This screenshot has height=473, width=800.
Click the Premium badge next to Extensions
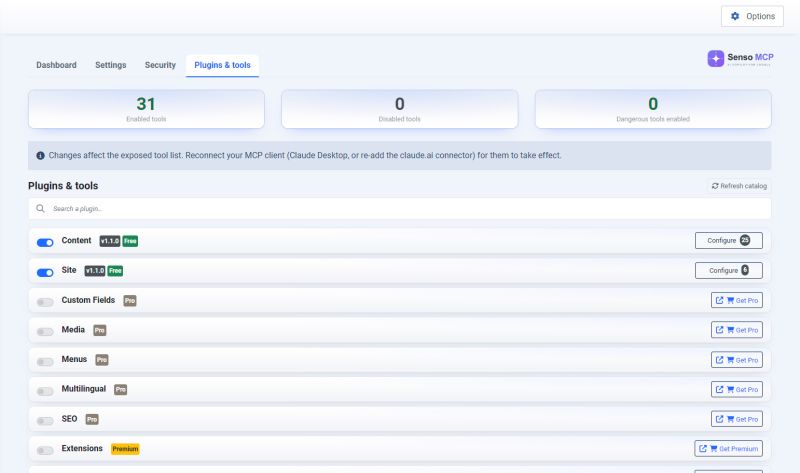click(x=125, y=449)
